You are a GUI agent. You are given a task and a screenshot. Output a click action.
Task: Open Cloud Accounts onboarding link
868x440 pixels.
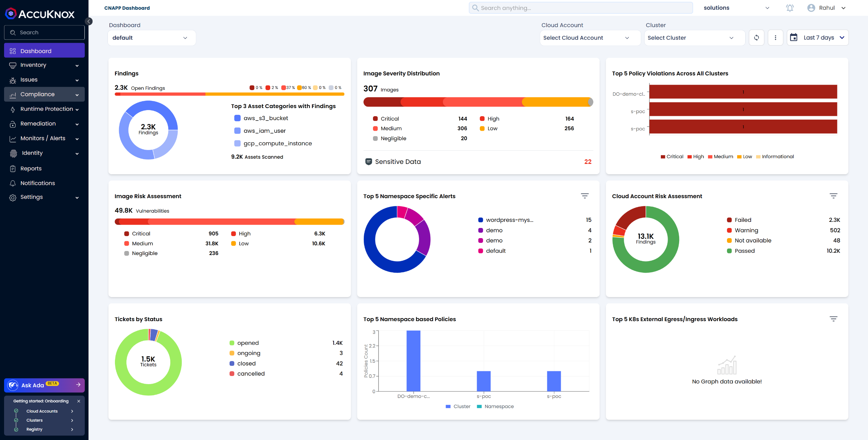[42, 411]
